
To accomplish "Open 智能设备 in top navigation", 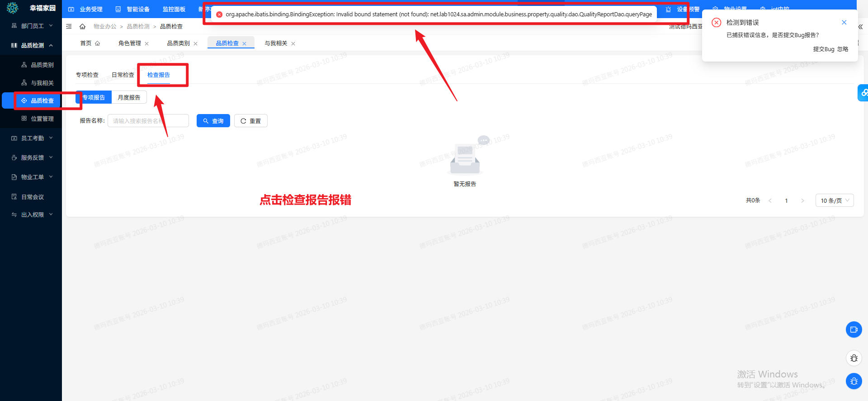I will click(132, 9).
